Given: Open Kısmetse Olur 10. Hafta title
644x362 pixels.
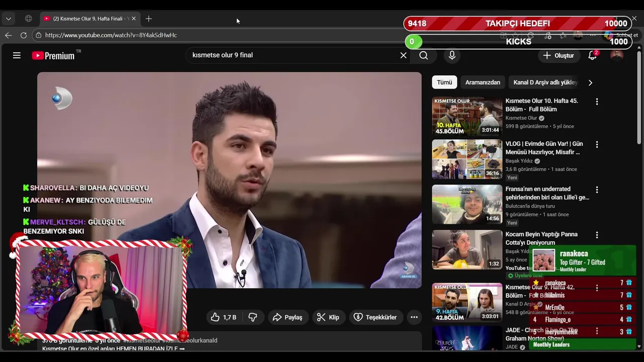Looking at the screenshot, I should coord(542,105).
